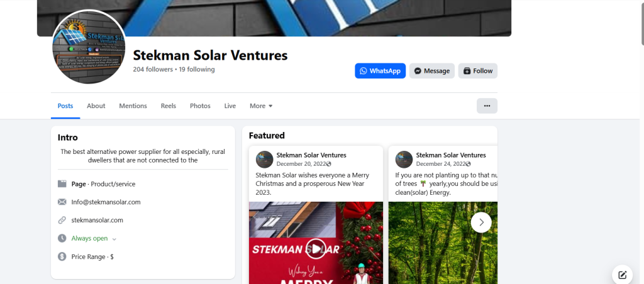Click the Live tab
The width and height of the screenshot is (644, 284).
click(230, 106)
